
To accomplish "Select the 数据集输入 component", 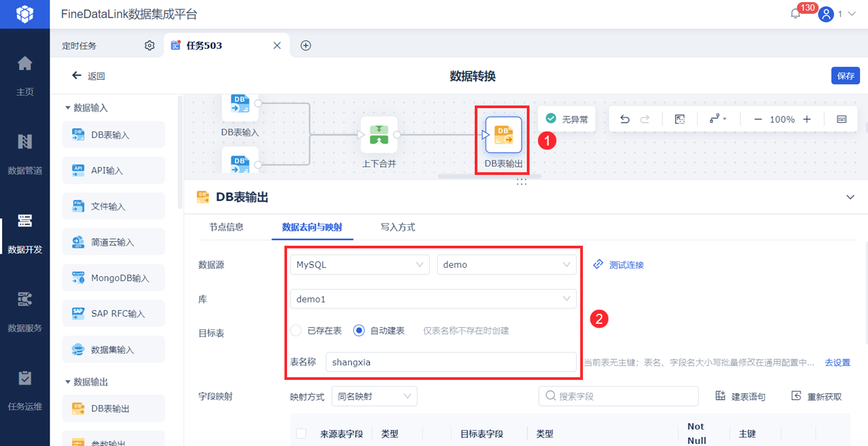I will [114, 349].
